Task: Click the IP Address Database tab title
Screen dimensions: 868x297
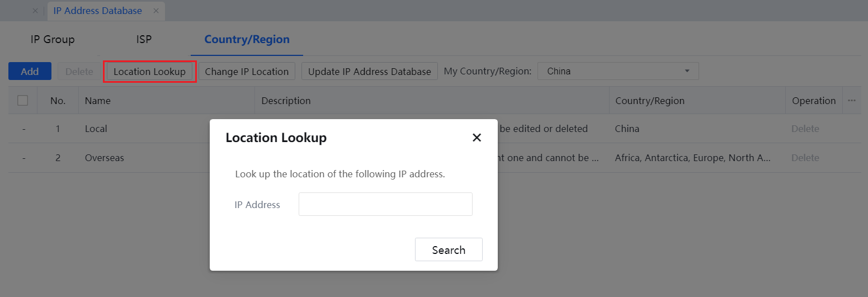Action: (98, 11)
